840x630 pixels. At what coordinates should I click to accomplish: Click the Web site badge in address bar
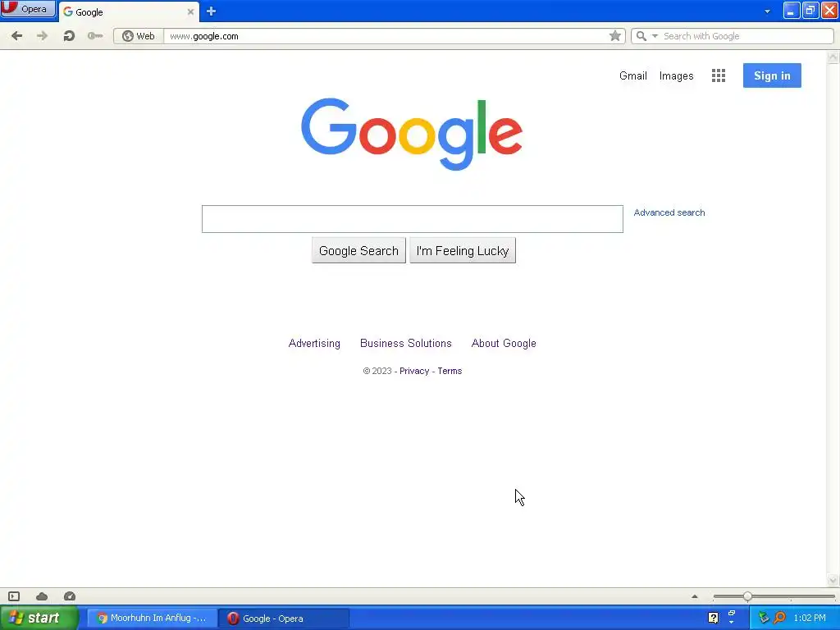(138, 36)
